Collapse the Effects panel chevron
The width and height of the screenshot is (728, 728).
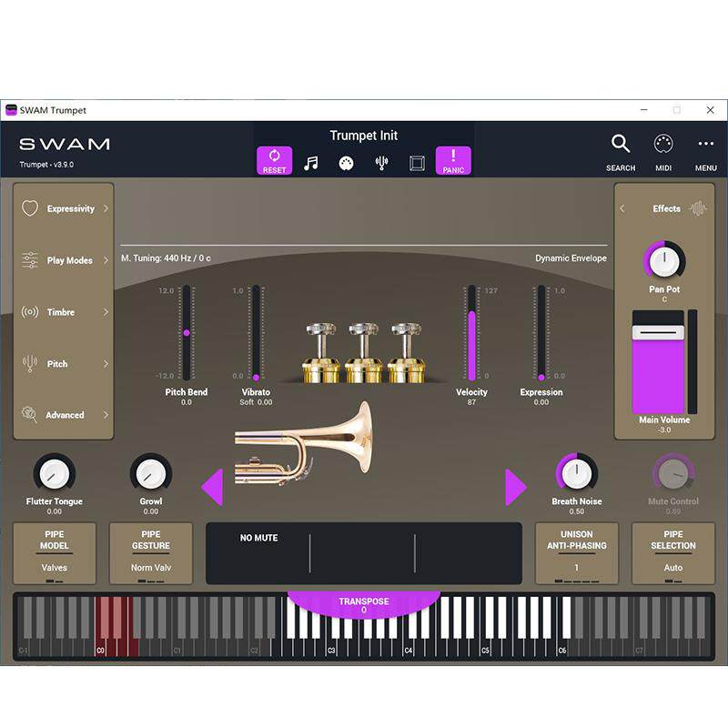[x=622, y=208]
